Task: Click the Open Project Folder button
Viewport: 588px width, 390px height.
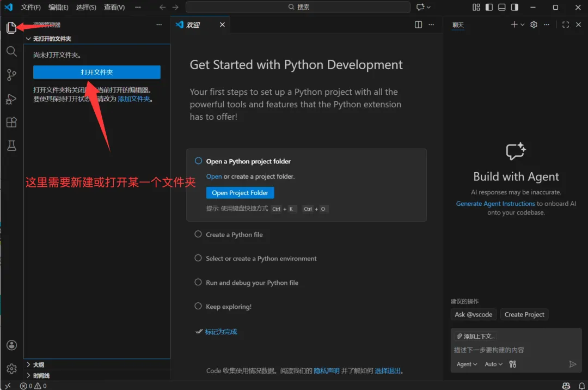Action: pyautogui.click(x=240, y=193)
